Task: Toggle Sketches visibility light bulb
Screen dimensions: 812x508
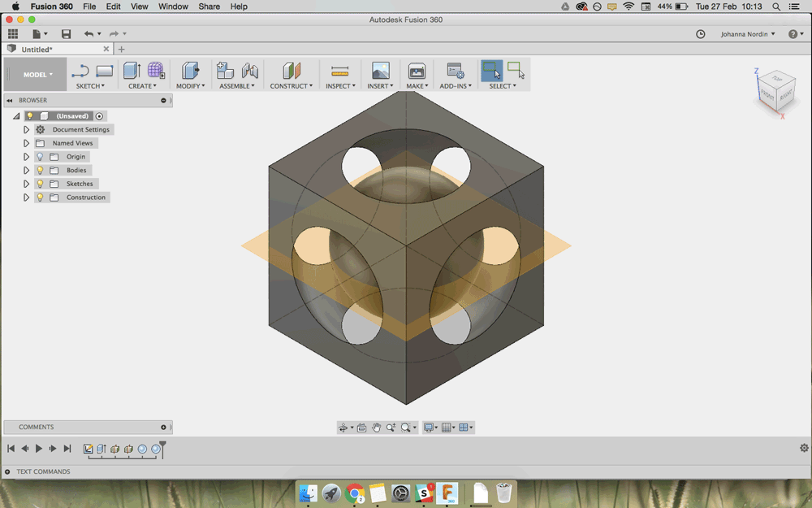Action: click(40, 184)
